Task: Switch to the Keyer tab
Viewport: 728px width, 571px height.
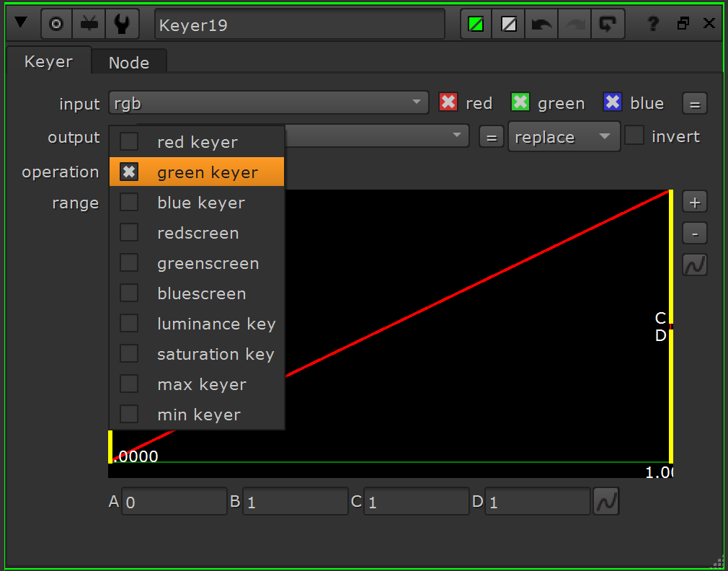Action: coord(49,61)
